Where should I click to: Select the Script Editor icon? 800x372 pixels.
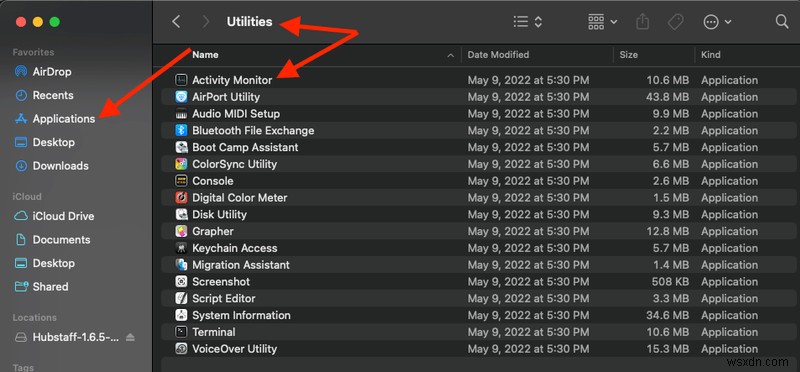[181, 299]
